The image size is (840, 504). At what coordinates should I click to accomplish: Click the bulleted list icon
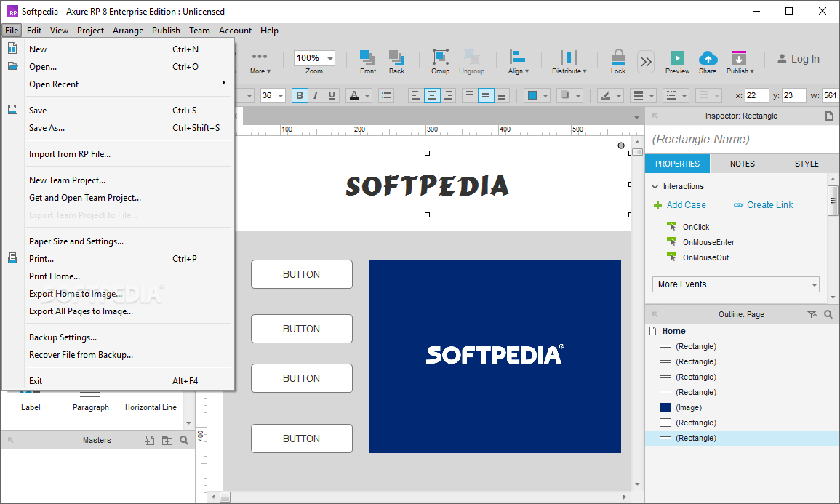385,95
